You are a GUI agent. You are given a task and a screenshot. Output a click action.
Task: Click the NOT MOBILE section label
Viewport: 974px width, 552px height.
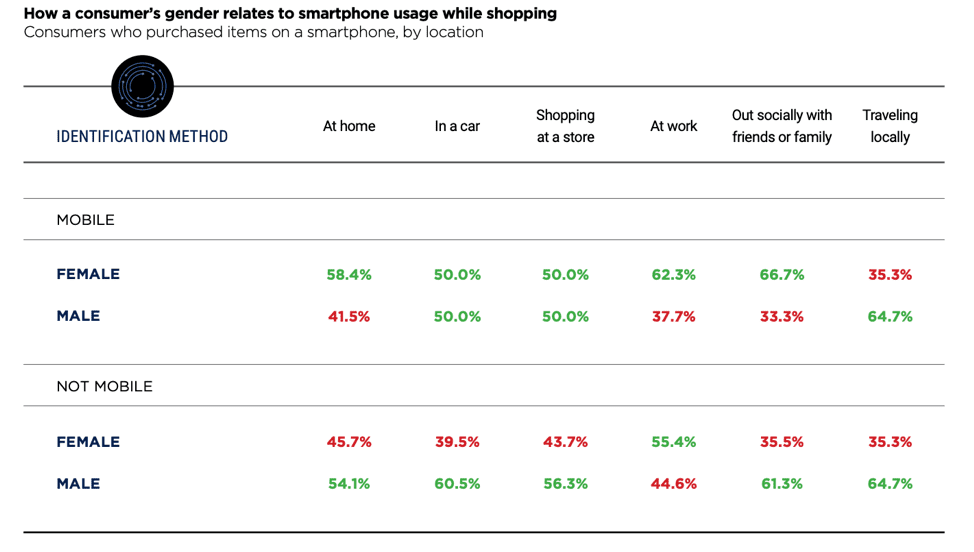(104, 386)
